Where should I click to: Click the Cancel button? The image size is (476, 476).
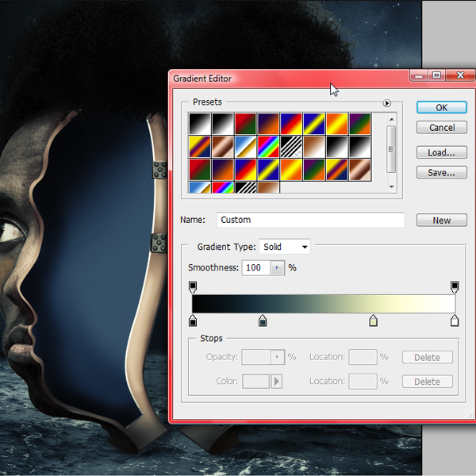441,128
